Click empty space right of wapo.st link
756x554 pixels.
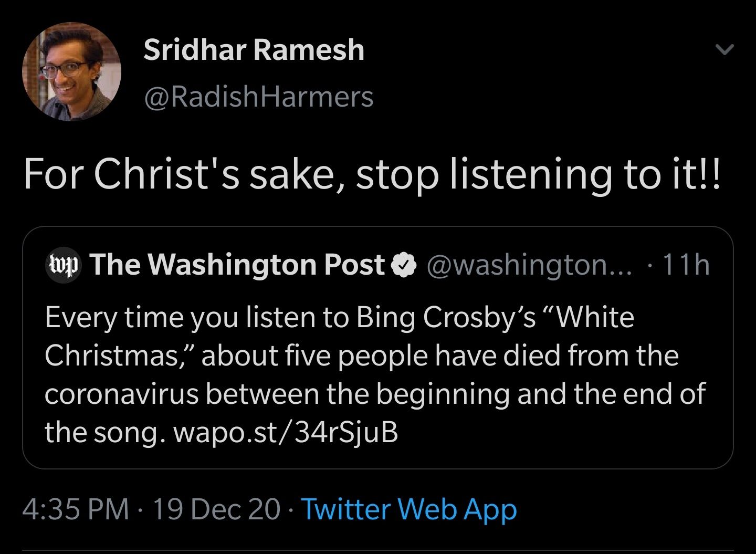click(551, 432)
